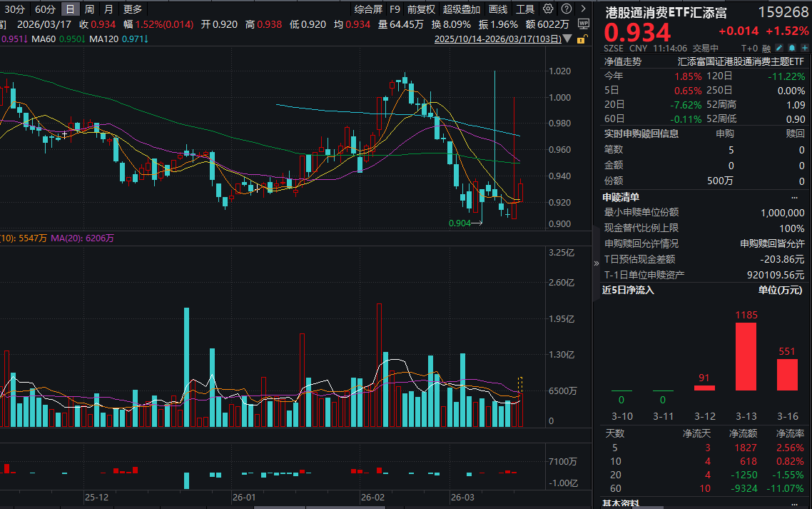Click the right arrow chevron after help icon
The height and width of the screenshot is (509, 812).
tap(582, 9)
